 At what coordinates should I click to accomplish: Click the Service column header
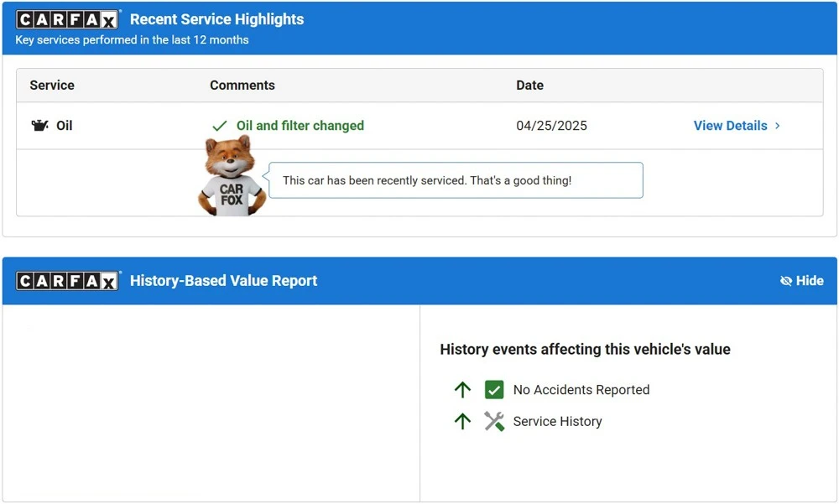(52, 85)
